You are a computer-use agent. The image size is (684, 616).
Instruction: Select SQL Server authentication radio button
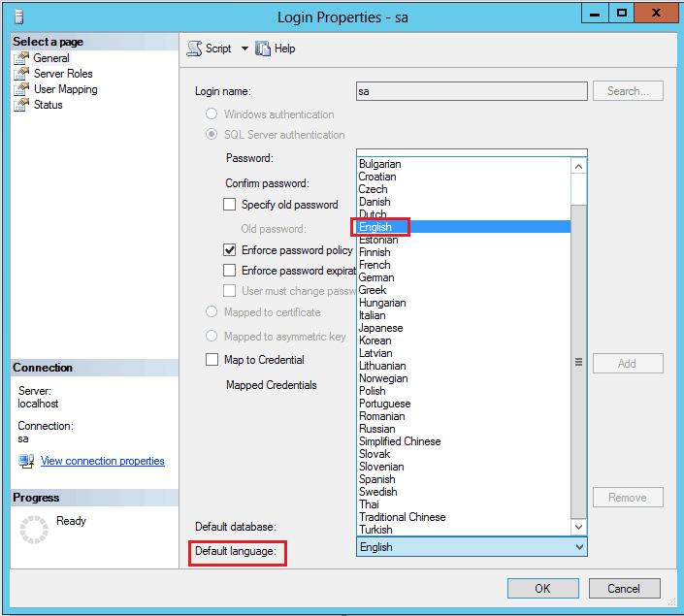click(x=212, y=134)
